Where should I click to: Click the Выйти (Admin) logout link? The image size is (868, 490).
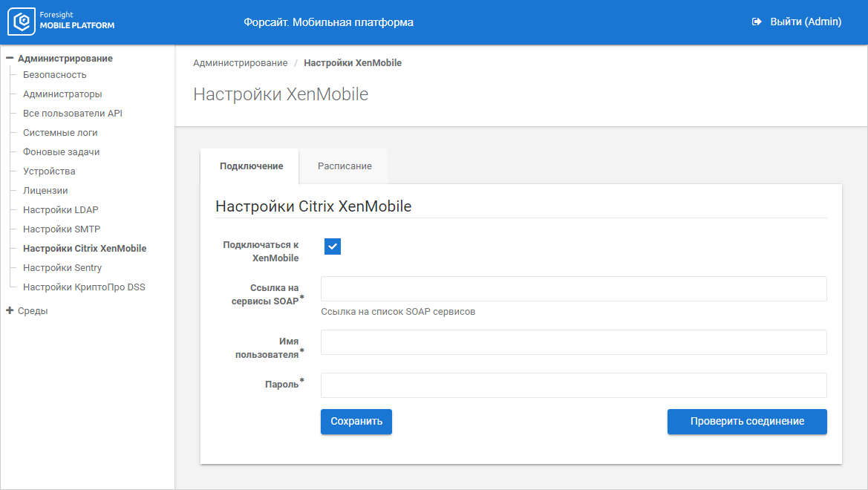click(805, 22)
